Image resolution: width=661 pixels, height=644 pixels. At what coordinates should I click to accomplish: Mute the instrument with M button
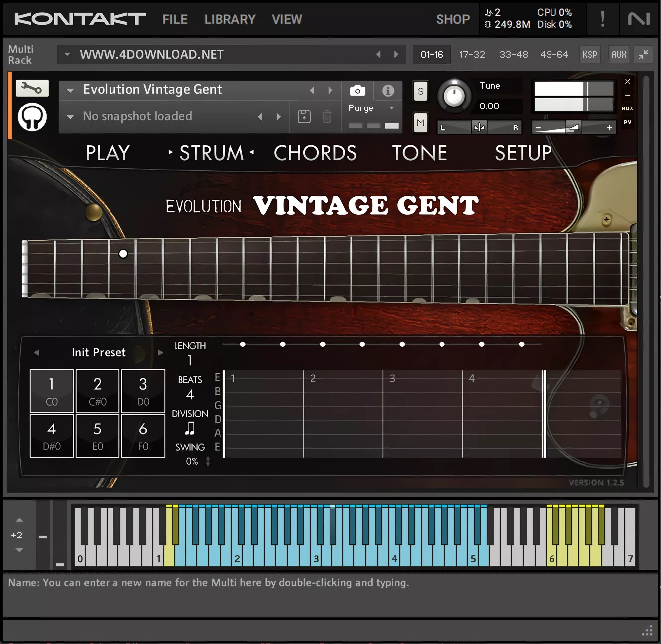(421, 122)
